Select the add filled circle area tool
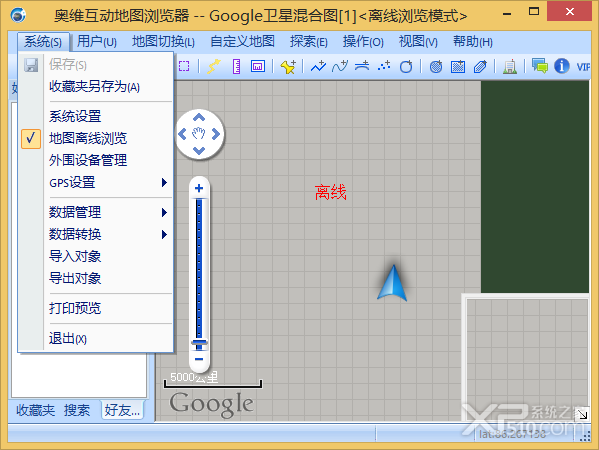This screenshot has width=599, height=450. [x=436, y=66]
